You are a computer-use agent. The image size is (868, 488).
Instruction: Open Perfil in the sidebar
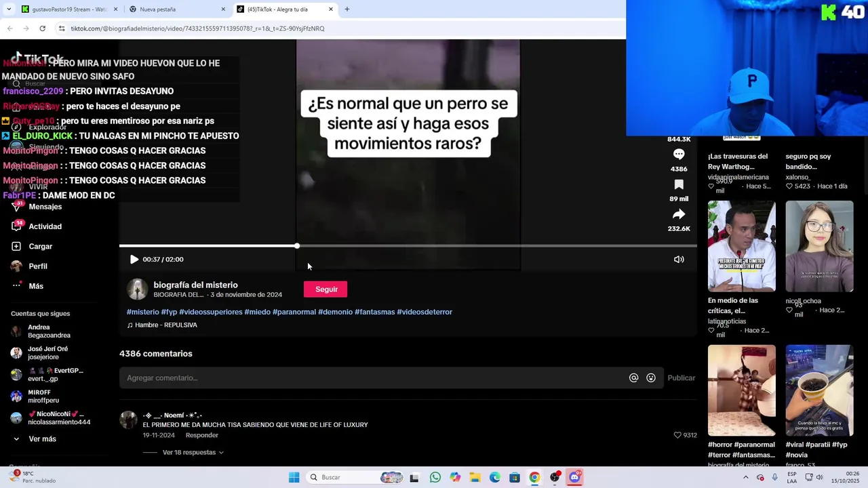[37, 266]
